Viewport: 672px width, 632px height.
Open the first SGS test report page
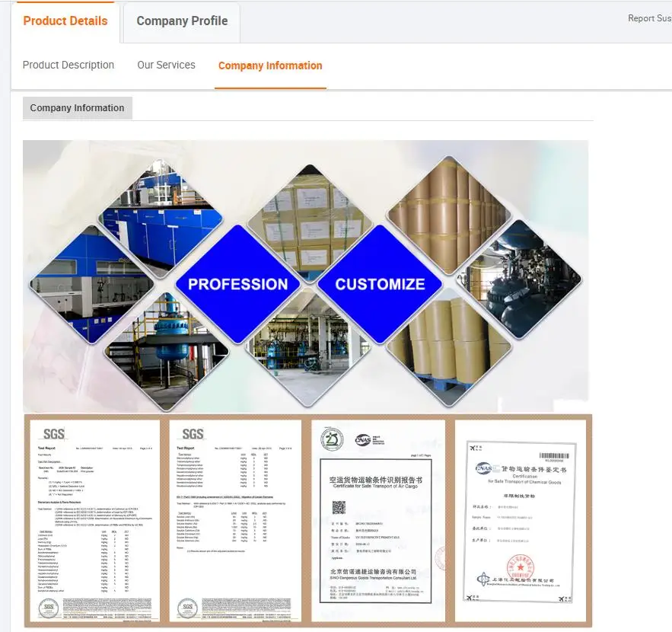94,520
